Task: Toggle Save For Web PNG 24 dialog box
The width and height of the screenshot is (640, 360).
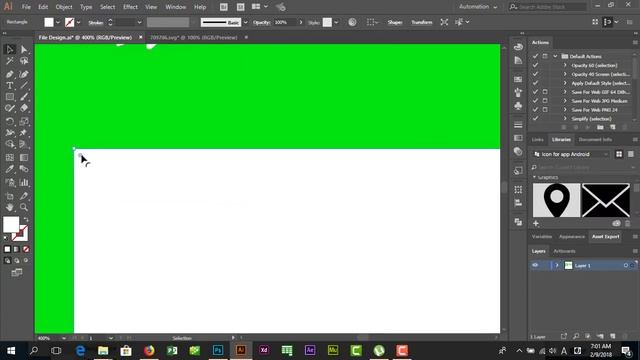Action: (x=545, y=110)
